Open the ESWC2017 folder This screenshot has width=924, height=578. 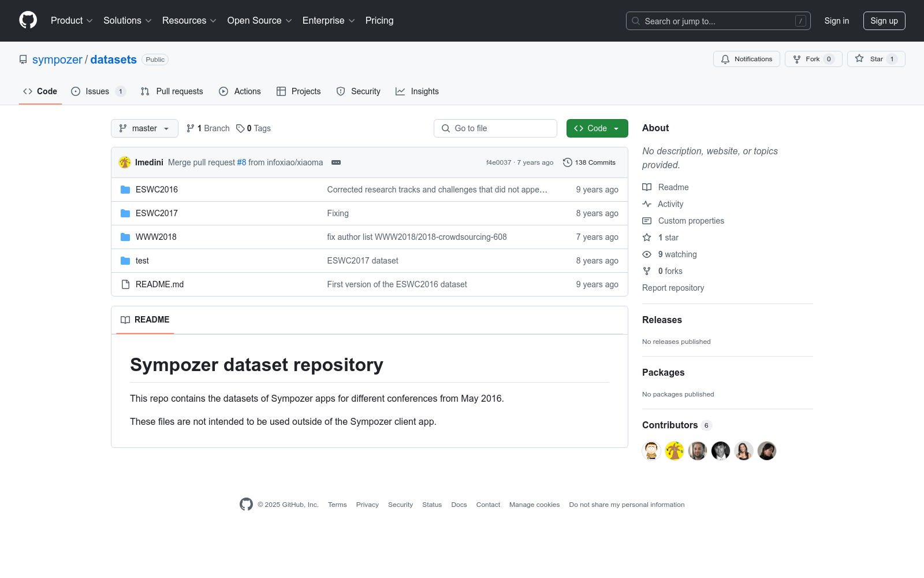click(157, 213)
